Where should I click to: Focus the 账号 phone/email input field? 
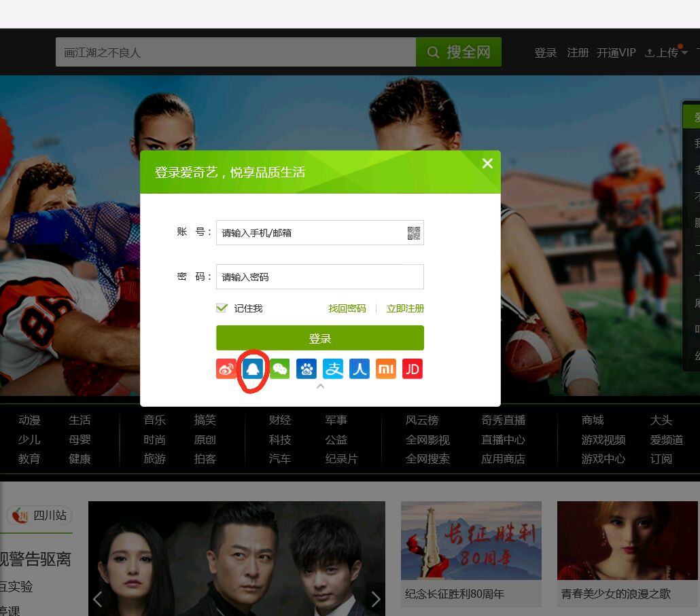(x=319, y=233)
